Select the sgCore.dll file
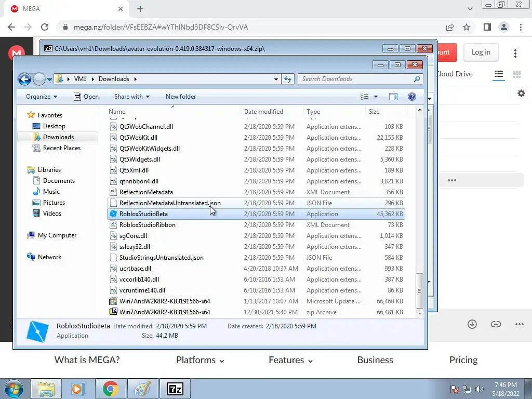 (256, 236)
